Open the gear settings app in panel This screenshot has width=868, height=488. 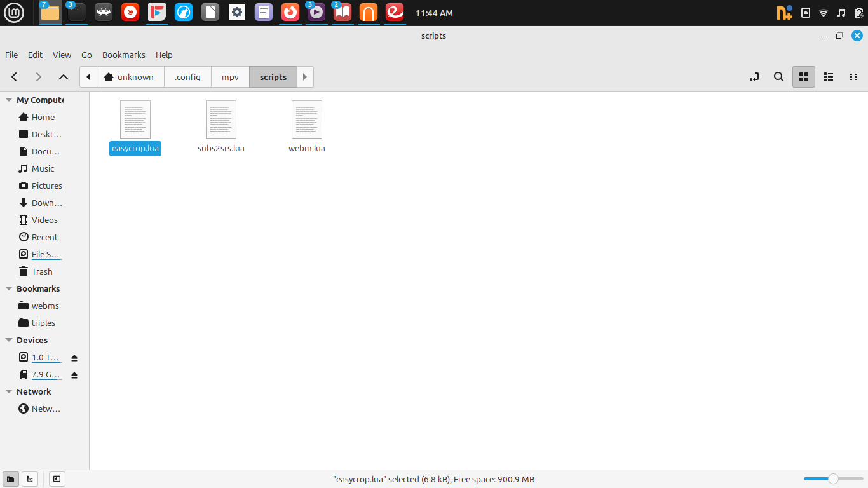(x=237, y=13)
